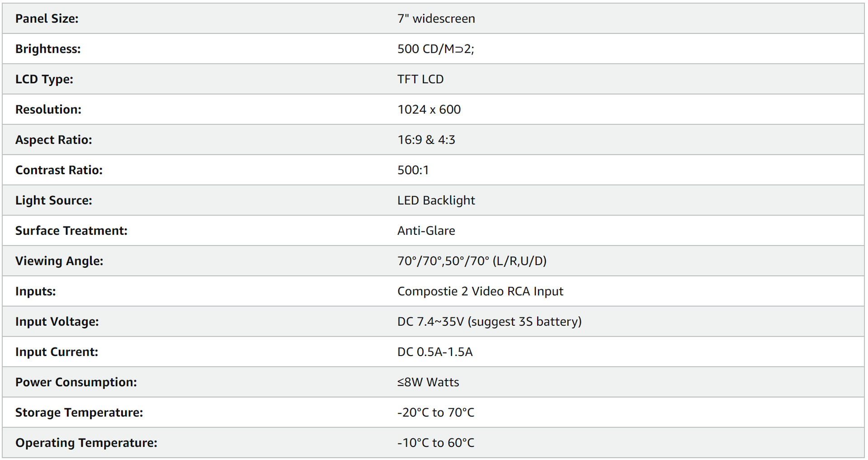868x460 pixels.
Task: Select the "Brightness:" row label
Action: 48,49
